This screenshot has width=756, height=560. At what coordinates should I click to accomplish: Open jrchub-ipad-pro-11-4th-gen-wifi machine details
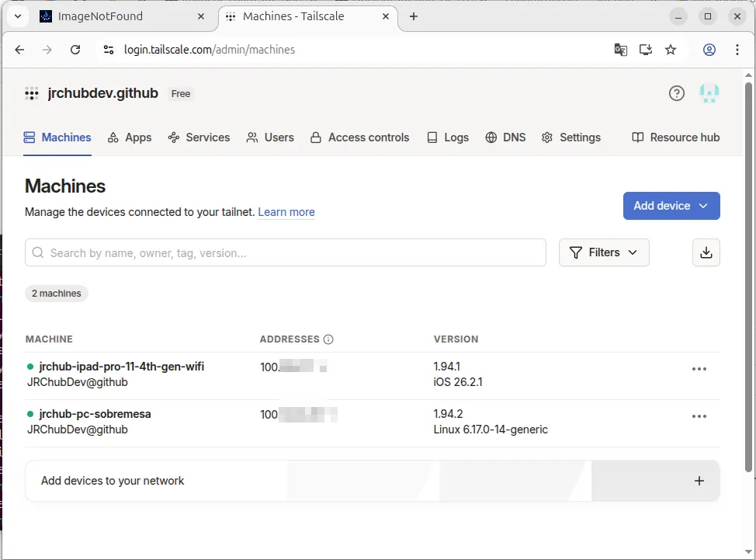click(122, 367)
